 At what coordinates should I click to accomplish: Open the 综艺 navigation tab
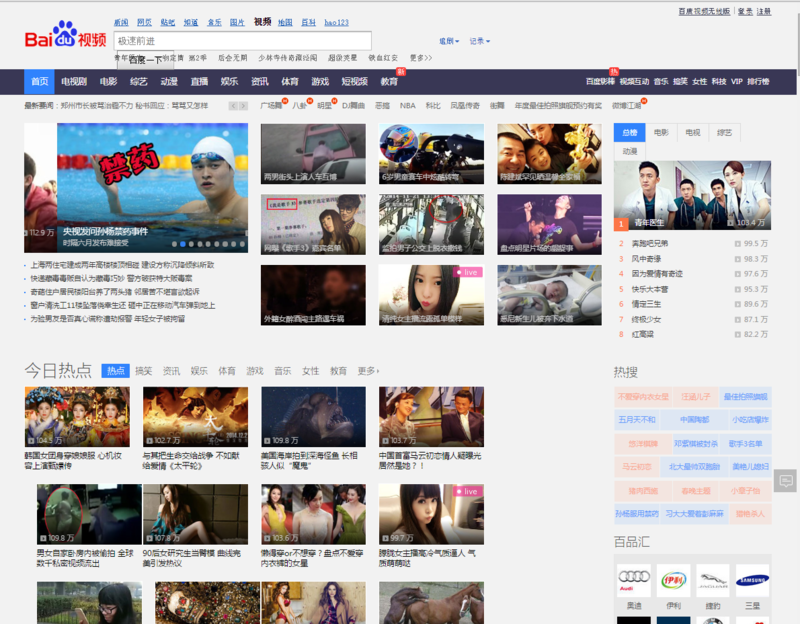[x=138, y=82]
